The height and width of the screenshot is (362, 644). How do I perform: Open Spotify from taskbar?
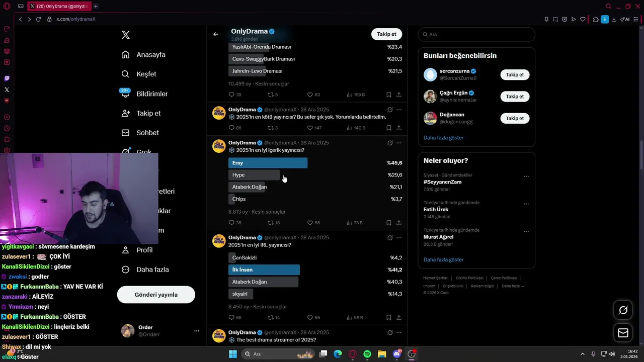(367, 354)
